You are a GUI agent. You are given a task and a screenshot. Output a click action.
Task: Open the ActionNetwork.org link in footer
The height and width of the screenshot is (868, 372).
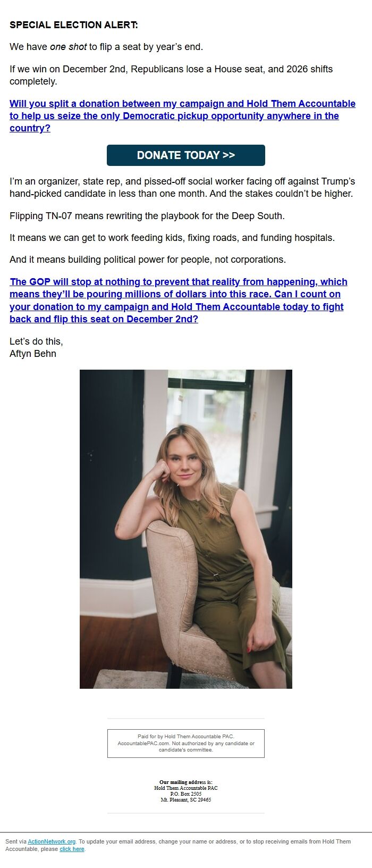(52, 841)
